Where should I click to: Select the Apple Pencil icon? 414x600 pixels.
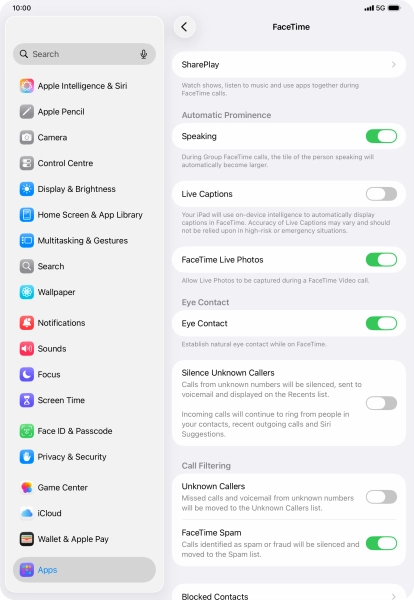pos(27,112)
